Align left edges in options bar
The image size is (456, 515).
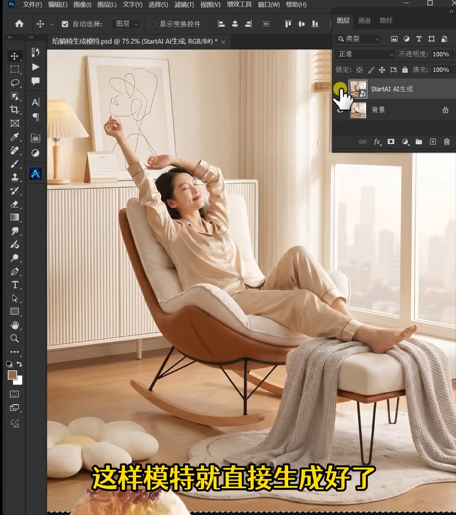[221, 24]
